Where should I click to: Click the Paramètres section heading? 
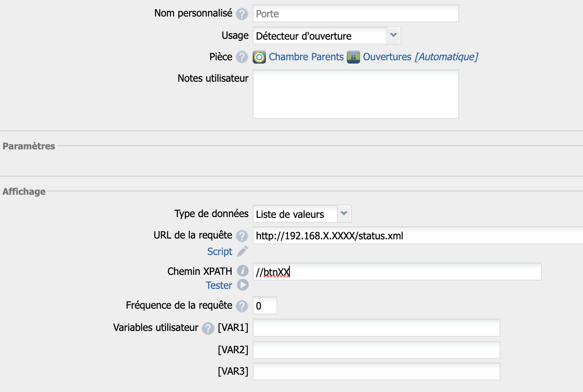click(29, 146)
